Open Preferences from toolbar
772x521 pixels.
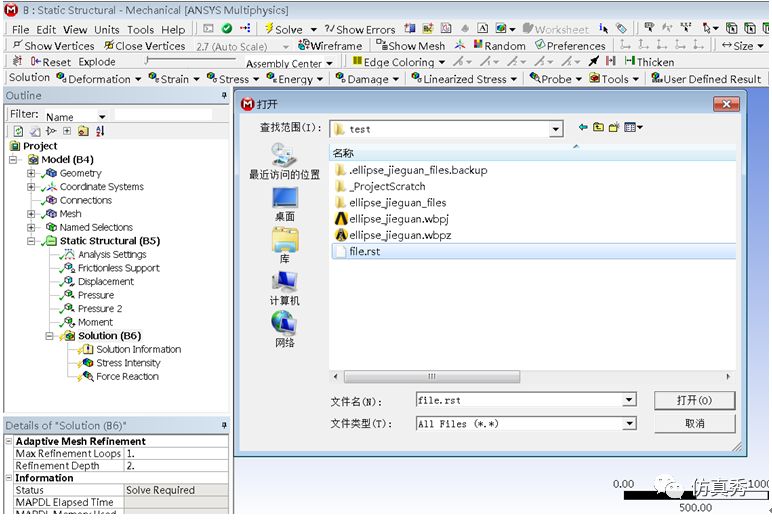coord(570,46)
